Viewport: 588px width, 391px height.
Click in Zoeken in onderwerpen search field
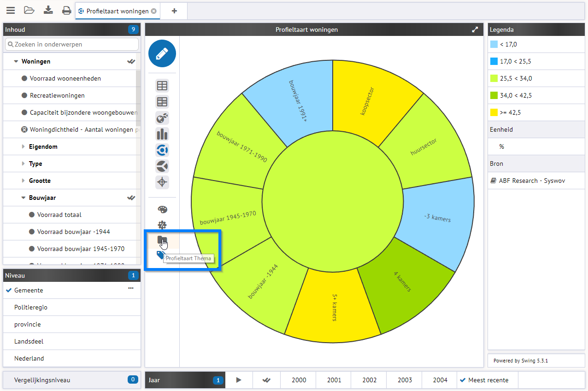point(72,44)
